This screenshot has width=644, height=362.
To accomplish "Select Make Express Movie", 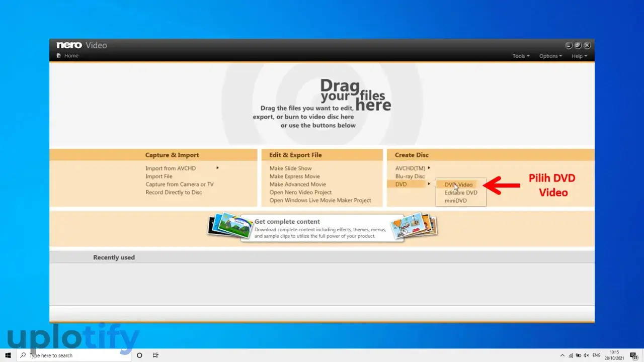I will click(x=294, y=176).
